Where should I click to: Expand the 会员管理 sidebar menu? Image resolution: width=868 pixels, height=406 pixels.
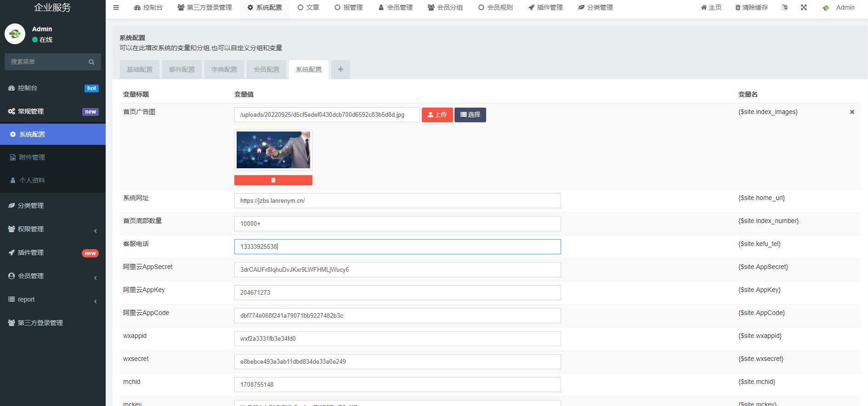coord(52,276)
